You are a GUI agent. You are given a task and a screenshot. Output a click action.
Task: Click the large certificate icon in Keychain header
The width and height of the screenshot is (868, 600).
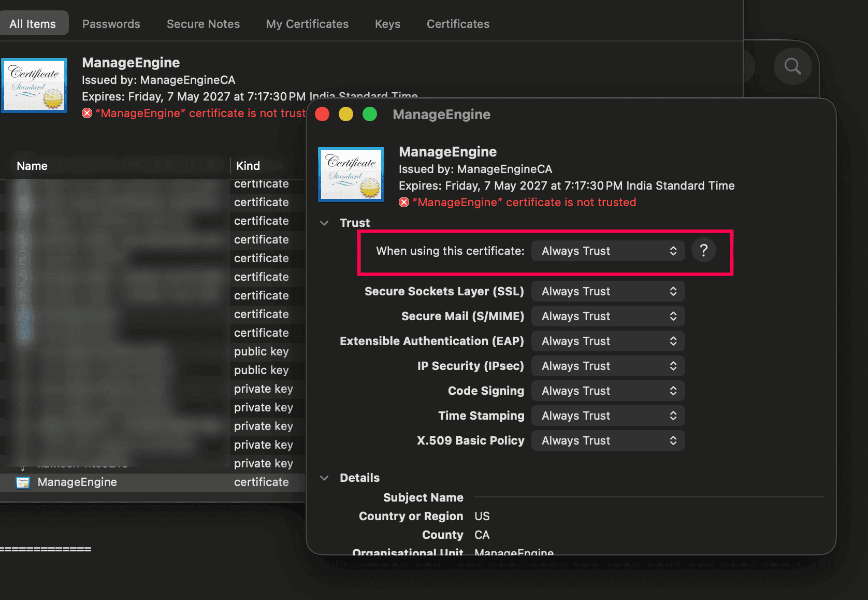tap(34, 85)
